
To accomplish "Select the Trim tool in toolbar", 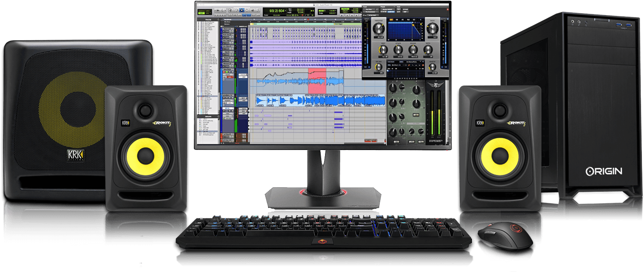I will 236,10.
